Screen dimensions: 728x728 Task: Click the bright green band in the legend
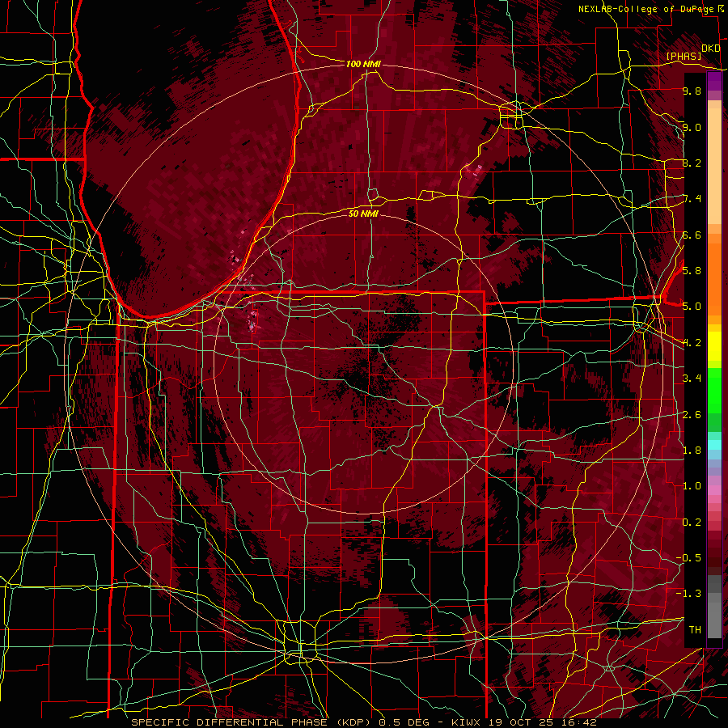pyautogui.click(x=714, y=391)
